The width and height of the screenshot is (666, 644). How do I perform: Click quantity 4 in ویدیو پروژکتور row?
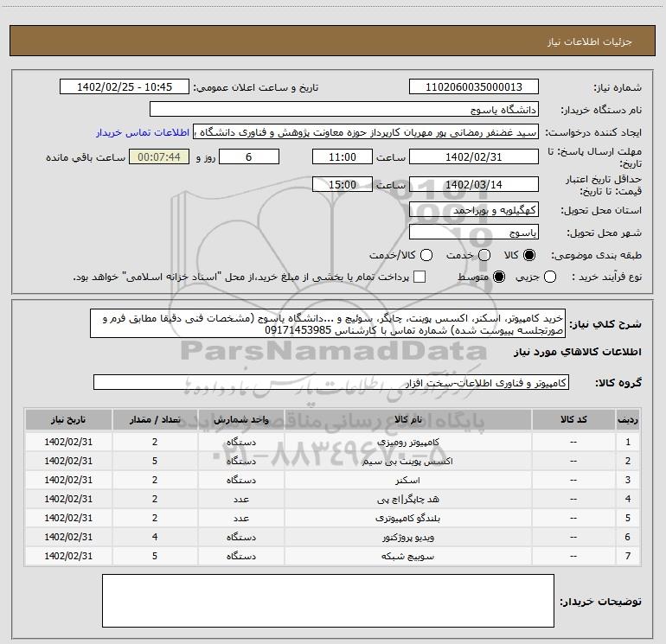pos(155,537)
